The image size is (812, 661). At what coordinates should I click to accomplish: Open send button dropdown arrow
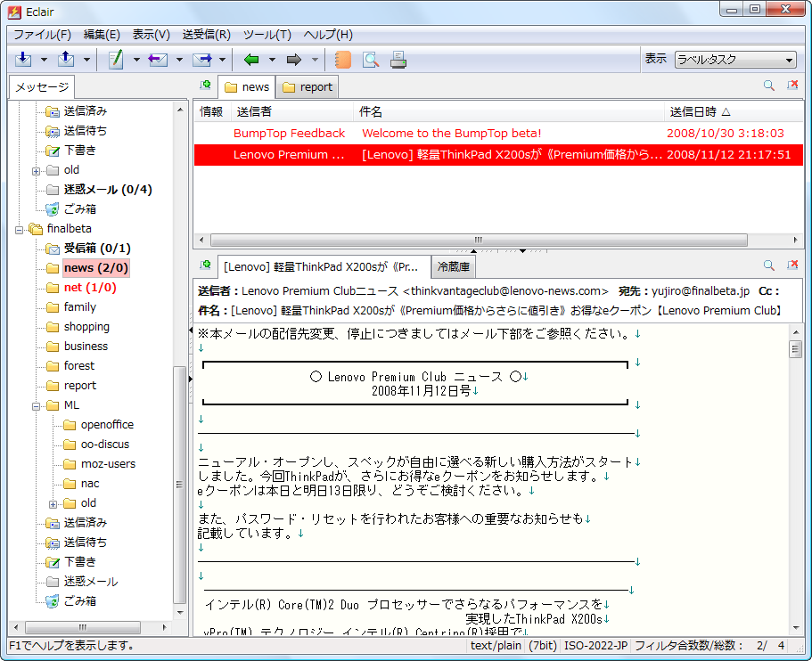87,60
